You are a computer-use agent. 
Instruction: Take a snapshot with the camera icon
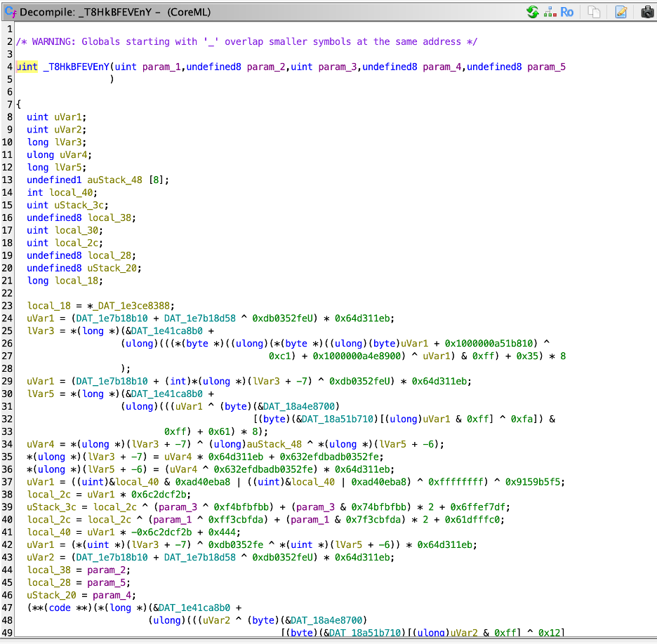(x=646, y=12)
